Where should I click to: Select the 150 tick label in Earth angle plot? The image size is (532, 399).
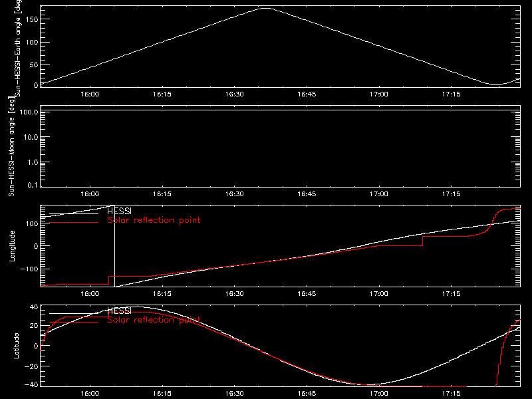tap(31, 19)
